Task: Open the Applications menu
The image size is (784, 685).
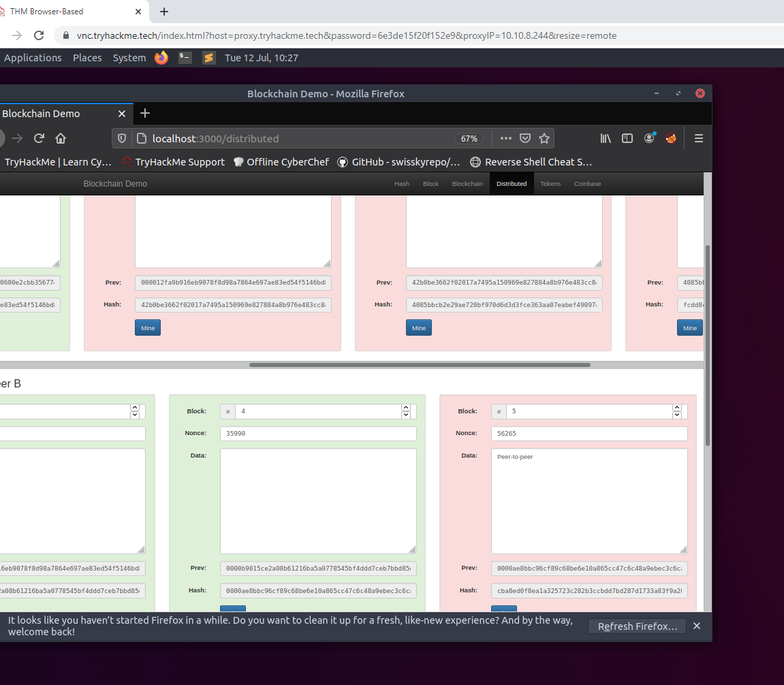Action: [x=33, y=58]
